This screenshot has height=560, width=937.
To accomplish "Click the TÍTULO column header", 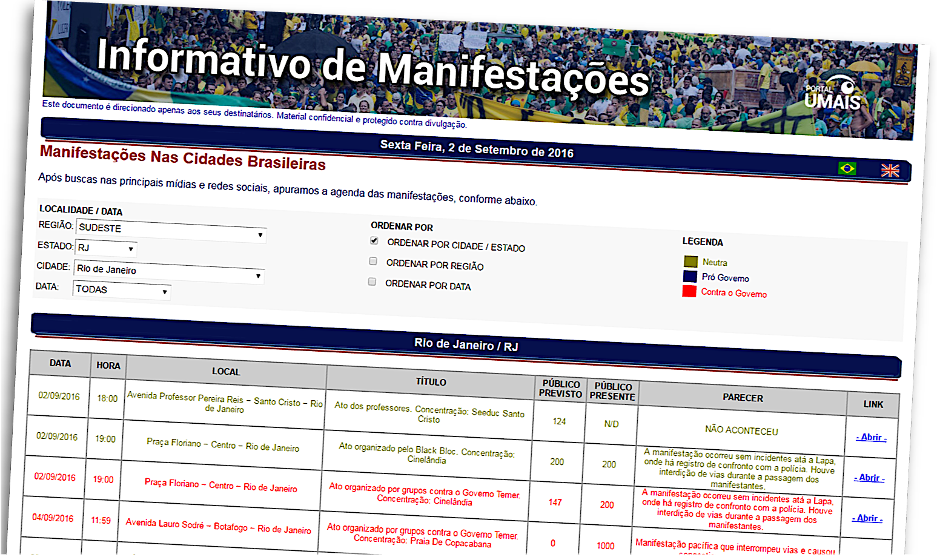I will (431, 381).
